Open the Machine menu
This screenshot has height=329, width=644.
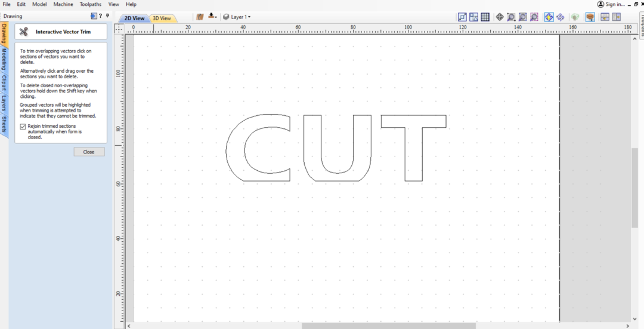coord(63,4)
